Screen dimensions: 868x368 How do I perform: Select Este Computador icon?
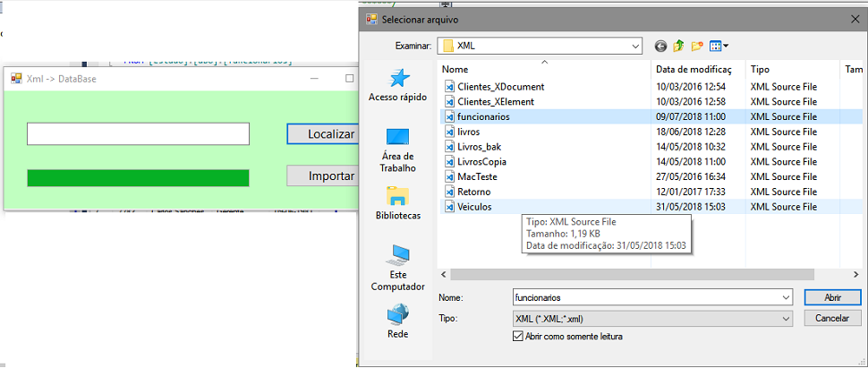tap(397, 268)
